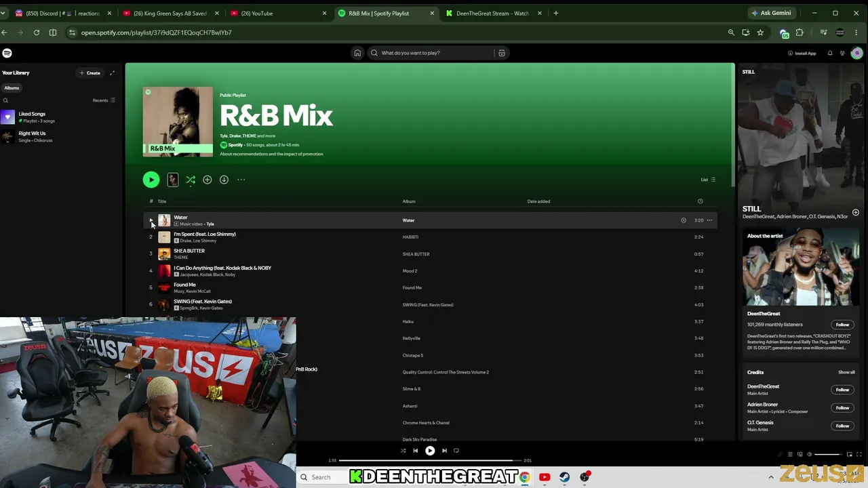868x488 pixels.
Task: Select the SWING (Feat. Kevin Gates) track
Action: [x=431, y=304]
